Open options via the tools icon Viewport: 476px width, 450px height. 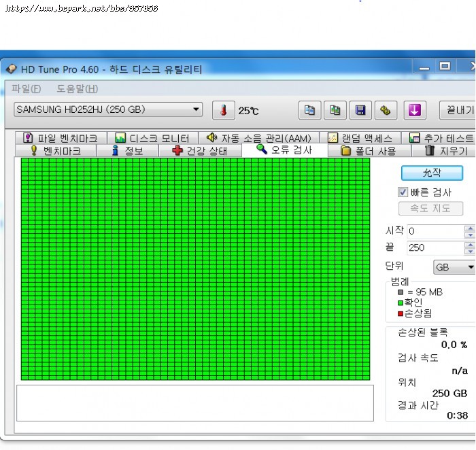click(x=386, y=110)
